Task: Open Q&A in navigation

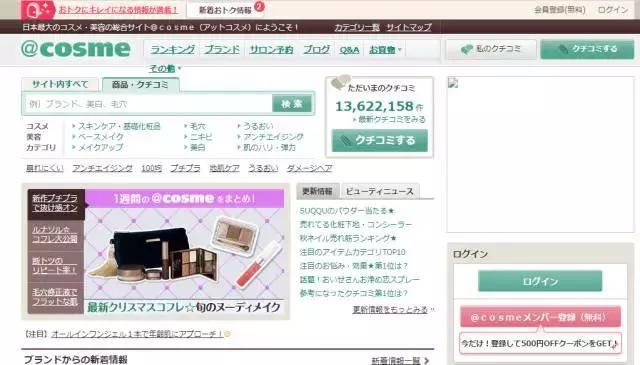Action: coord(349,50)
